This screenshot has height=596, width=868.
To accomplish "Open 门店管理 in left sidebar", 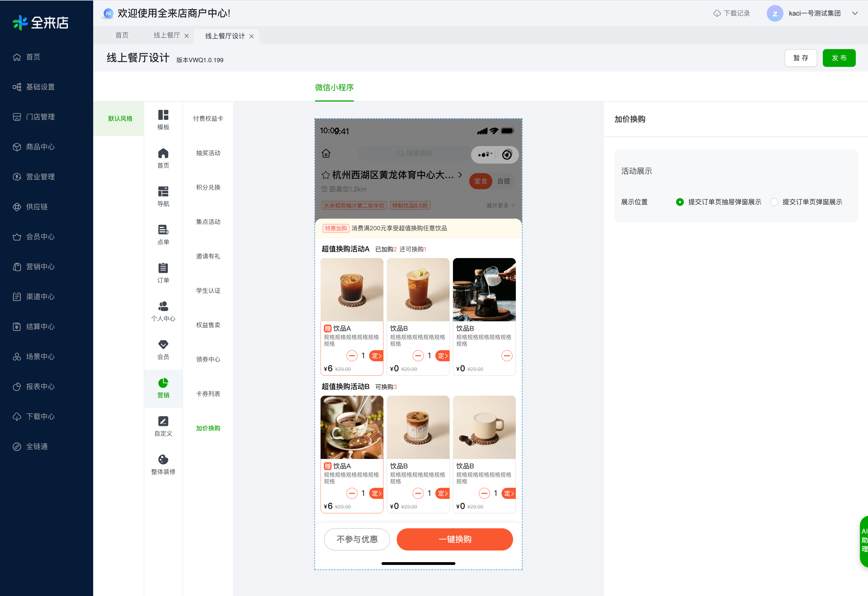I will (x=34, y=117).
